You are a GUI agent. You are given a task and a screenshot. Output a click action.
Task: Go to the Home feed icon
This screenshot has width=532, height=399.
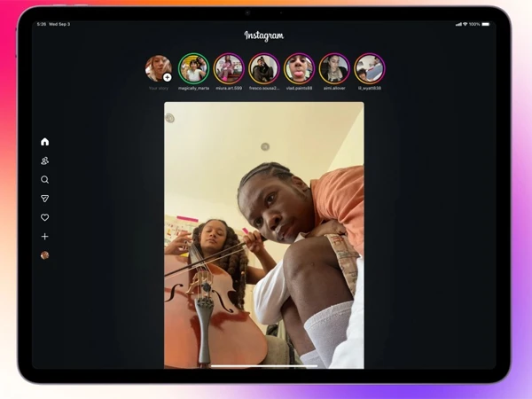tap(45, 142)
